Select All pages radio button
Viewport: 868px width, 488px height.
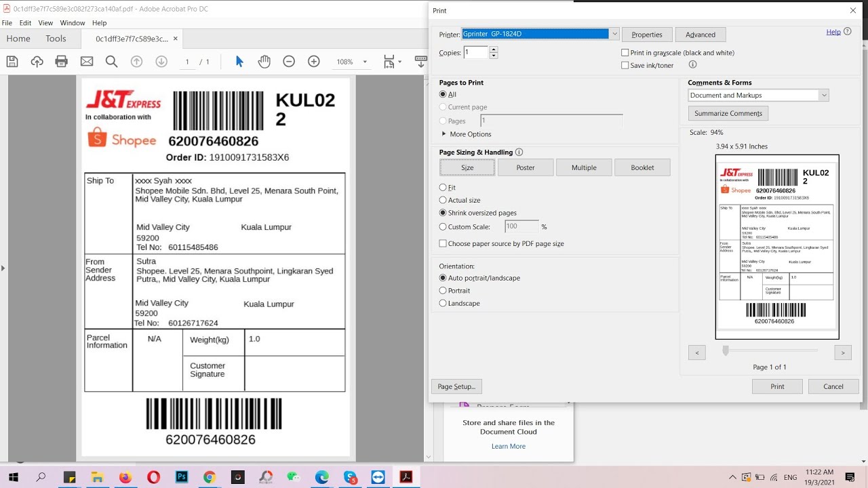click(443, 95)
